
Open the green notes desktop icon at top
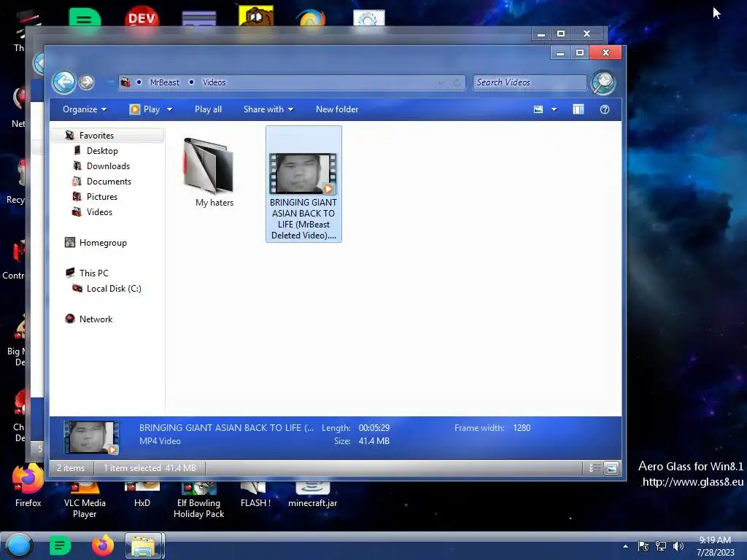(x=85, y=18)
